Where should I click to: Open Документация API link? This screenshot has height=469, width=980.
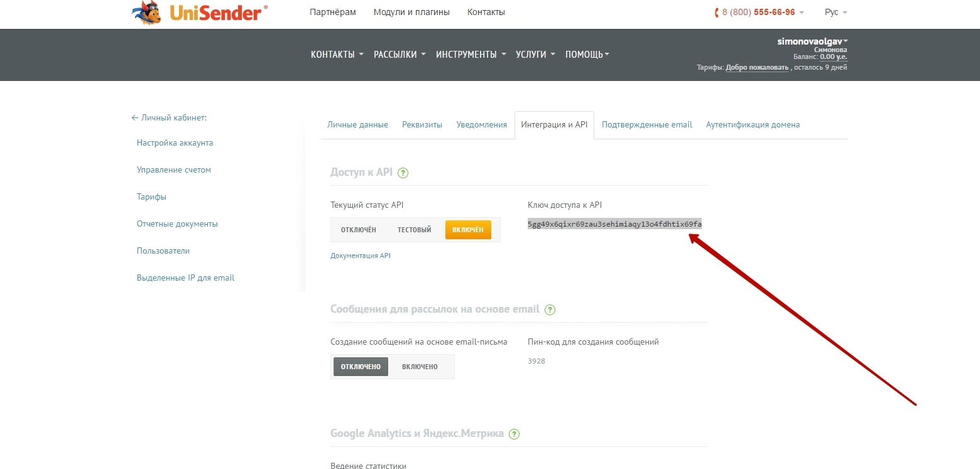coord(361,256)
